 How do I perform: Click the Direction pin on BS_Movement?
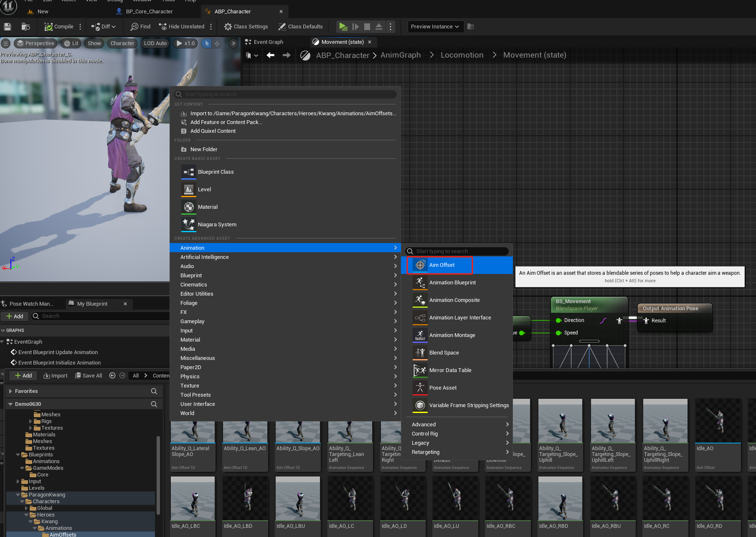click(558, 320)
